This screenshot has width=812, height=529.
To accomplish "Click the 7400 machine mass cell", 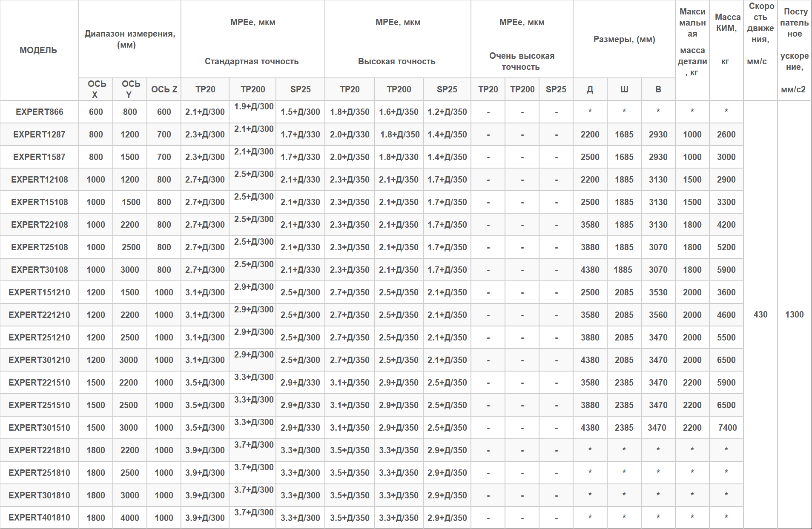I will 727,428.
